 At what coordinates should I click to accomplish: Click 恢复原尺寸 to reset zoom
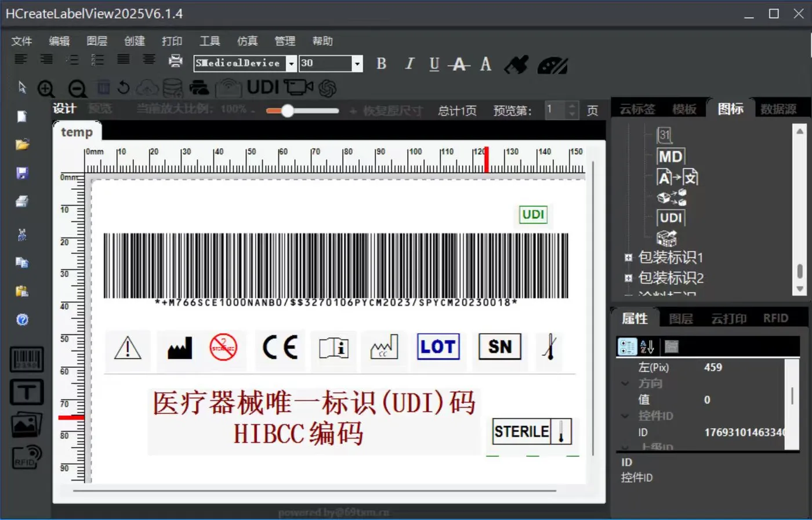tap(393, 111)
